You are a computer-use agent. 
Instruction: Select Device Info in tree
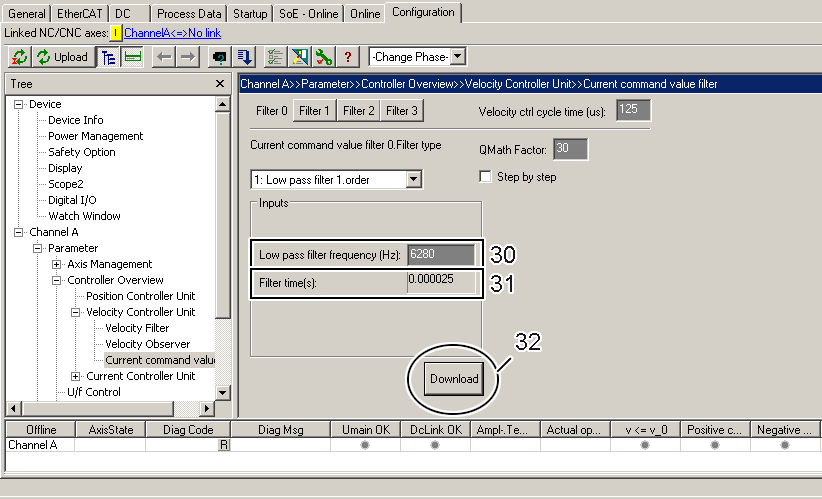click(x=75, y=120)
